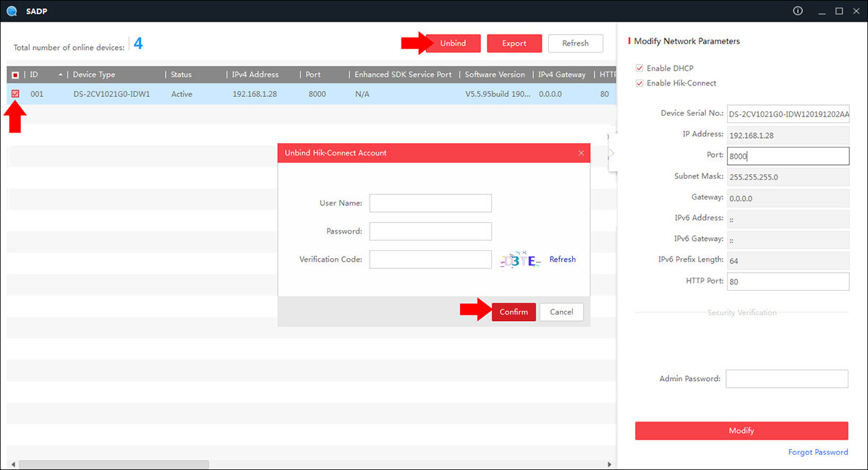Click the Status column header
This screenshot has height=470, width=868.
coord(182,74)
